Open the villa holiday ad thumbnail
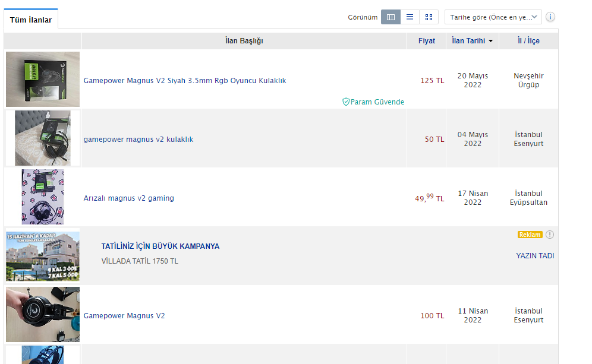 click(43, 256)
